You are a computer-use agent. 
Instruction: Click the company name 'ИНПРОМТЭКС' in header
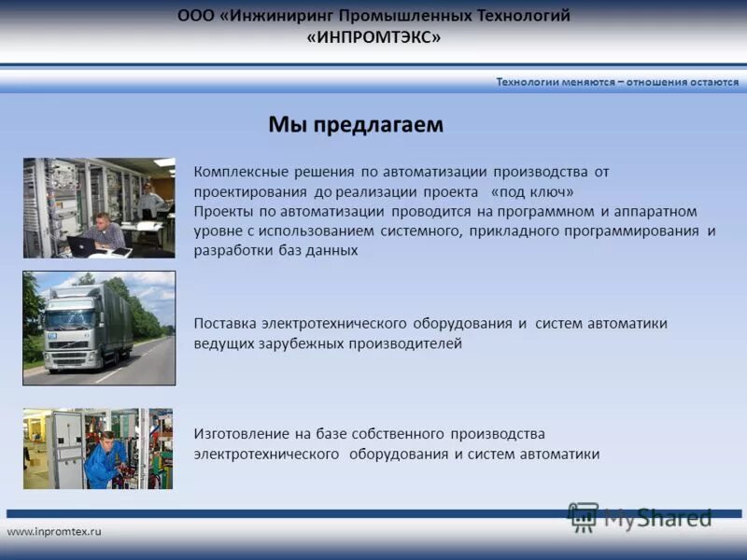click(x=373, y=37)
